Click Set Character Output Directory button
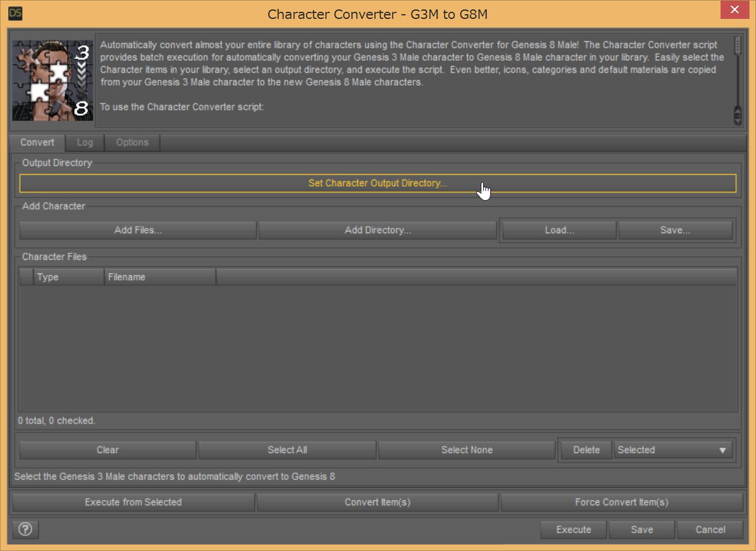The width and height of the screenshot is (756, 551). 378,183
